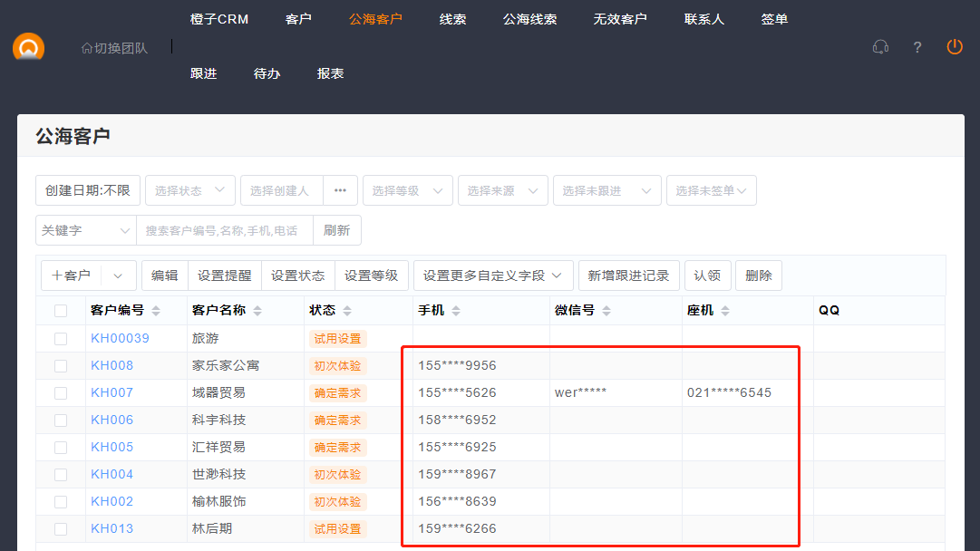Screen dimensions: 980x551
Task: Click the orange power logout icon
Action: pos(955,47)
